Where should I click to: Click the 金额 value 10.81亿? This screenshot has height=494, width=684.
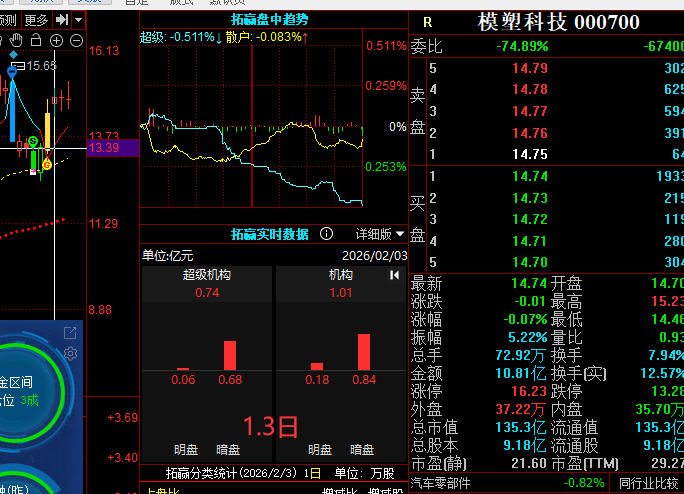(520, 374)
